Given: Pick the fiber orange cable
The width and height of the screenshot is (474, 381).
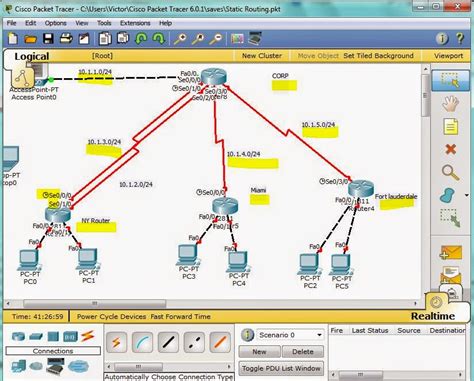Looking at the screenshot, I should click(x=220, y=342).
